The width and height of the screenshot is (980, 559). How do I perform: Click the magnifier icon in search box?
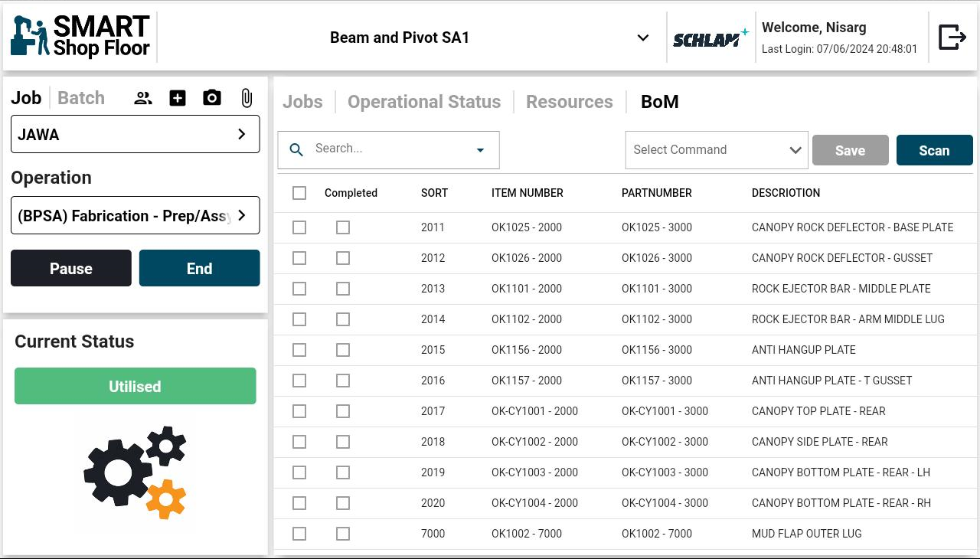point(296,150)
